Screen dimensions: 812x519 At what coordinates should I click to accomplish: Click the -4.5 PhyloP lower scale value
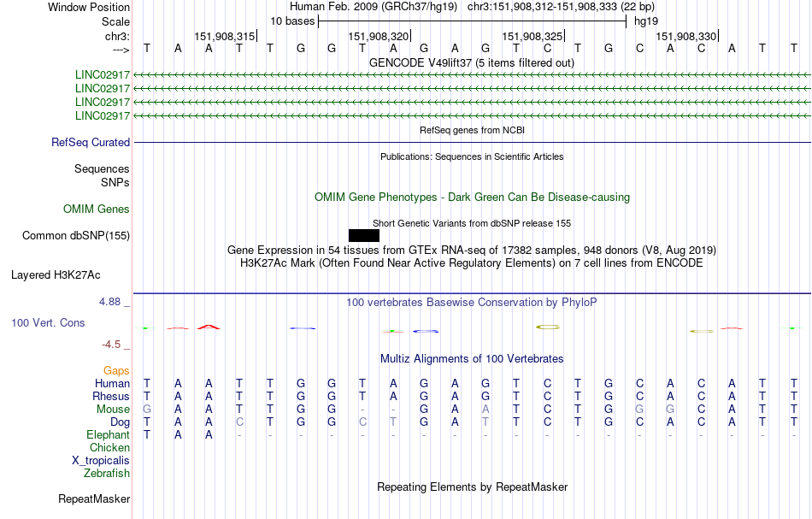point(111,345)
